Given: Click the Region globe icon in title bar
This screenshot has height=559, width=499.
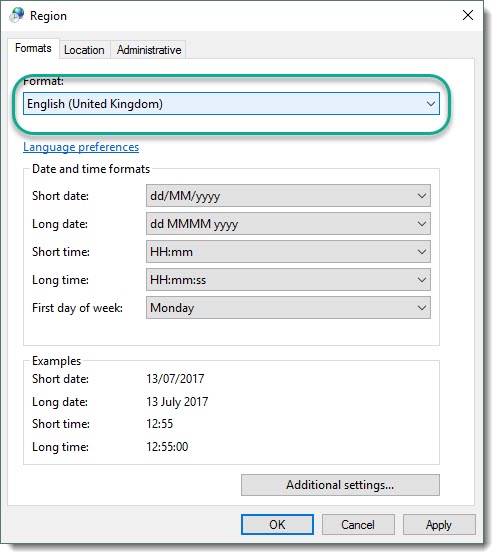Looking at the screenshot, I should coord(17,15).
